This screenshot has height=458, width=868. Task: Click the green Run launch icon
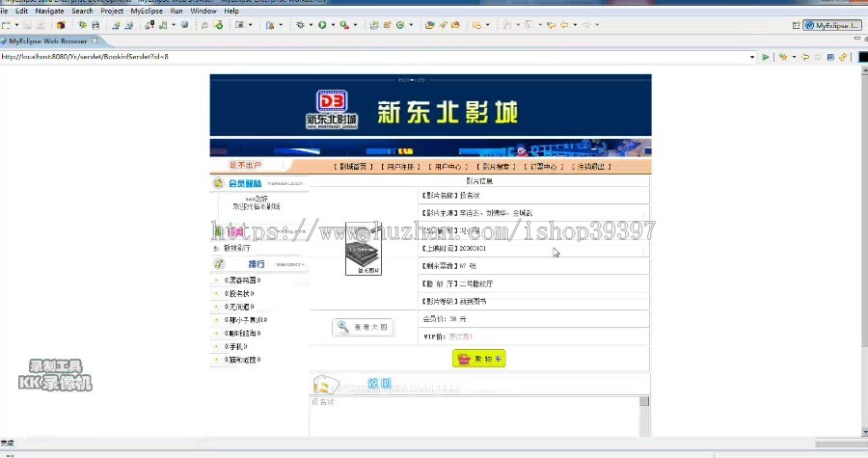pyautogui.click(x=322, y=25)
